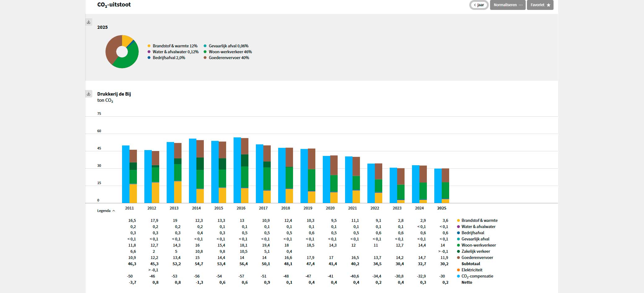Click the CO₂-uitstoot page heading
Screen dimensions: 644x293
(114, 5)
